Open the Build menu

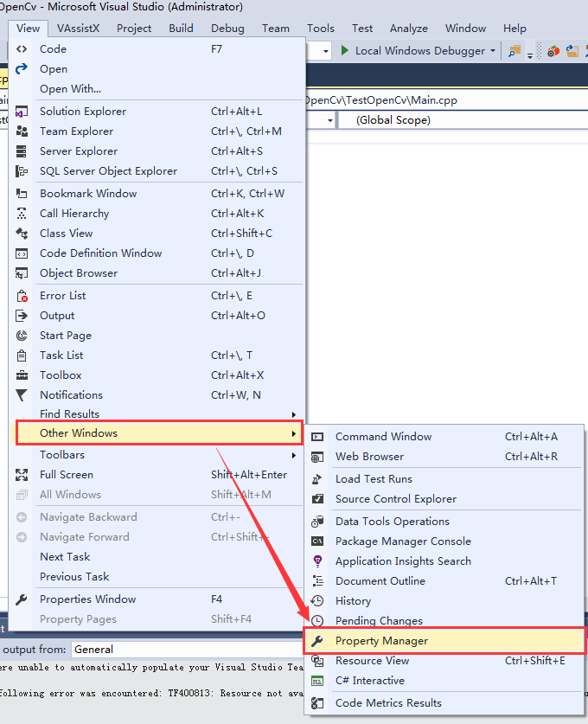click(181, 29)
